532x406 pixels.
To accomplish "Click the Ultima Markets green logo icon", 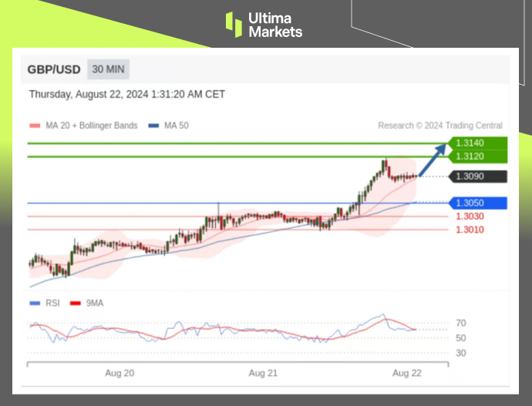I will pos(234,23).
